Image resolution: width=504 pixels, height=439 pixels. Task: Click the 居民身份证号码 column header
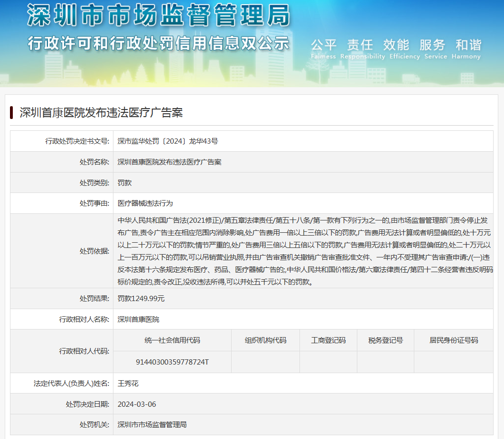point(454,340)
